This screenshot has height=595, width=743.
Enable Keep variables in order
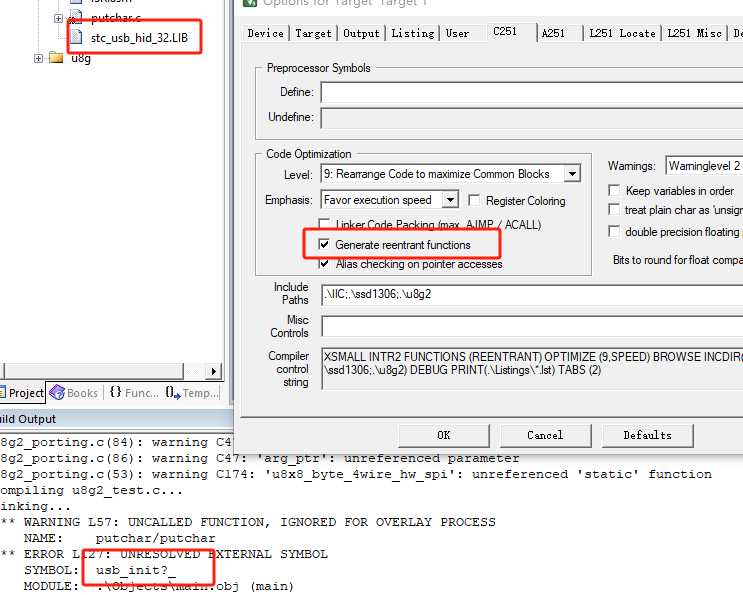coord(614,190)
